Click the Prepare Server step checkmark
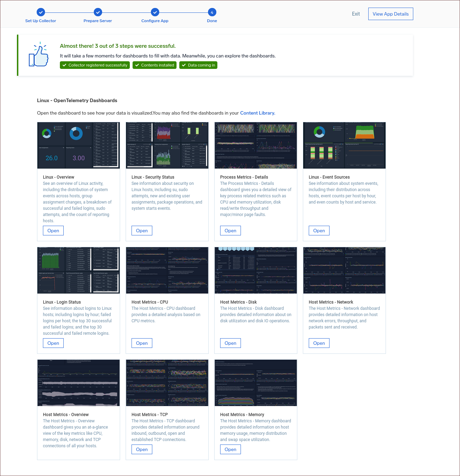The image size is (460, 476). click(98, 12)
